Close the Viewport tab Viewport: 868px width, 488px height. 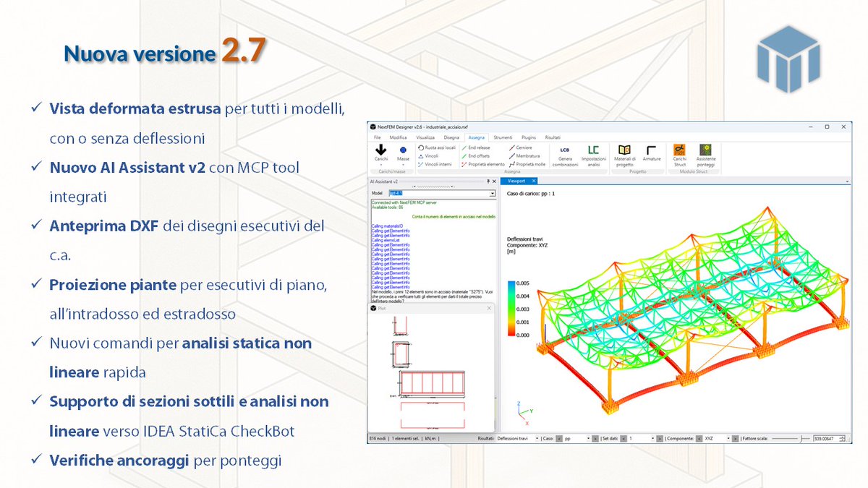pyautogui.click(x=534, y=181)
